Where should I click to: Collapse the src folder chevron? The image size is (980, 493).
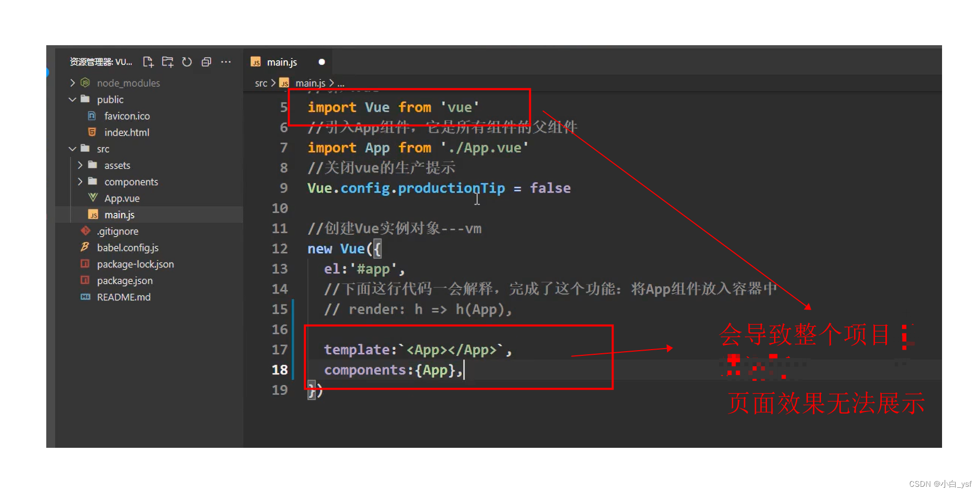pos(72,149)
